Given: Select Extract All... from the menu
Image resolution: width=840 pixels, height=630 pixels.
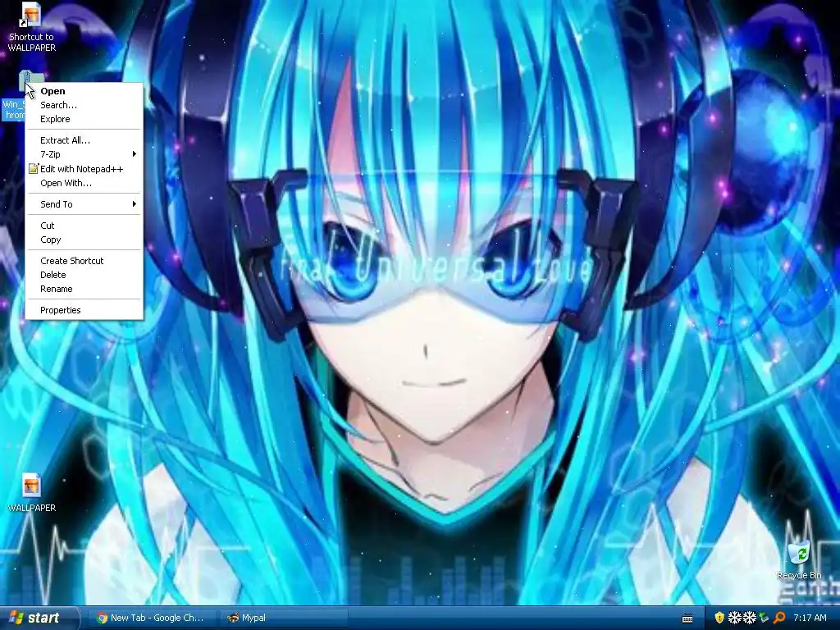Looking at the screenshot, I should click(x=84, y=140).
